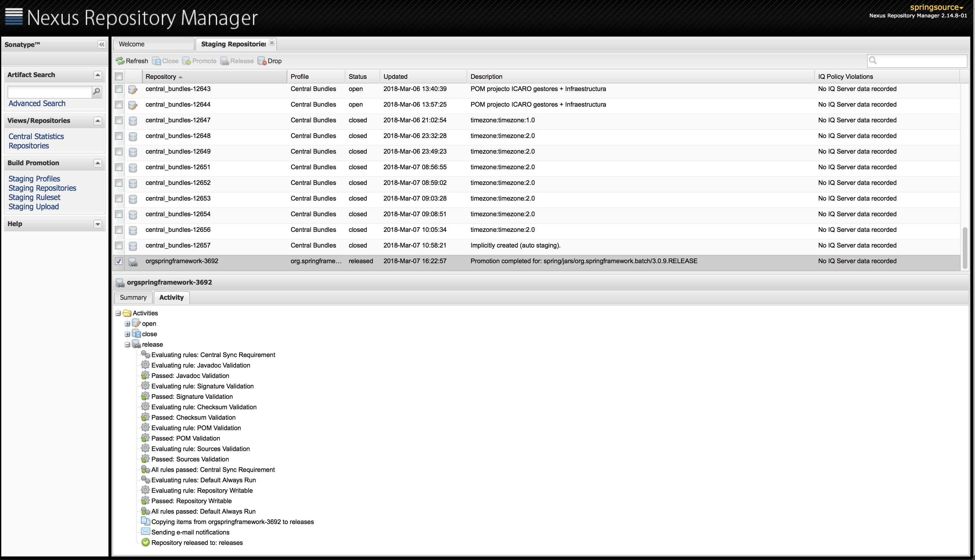Open the springsource user dropdown
Viewport: 975px width, 560px height.
[936, 7]
